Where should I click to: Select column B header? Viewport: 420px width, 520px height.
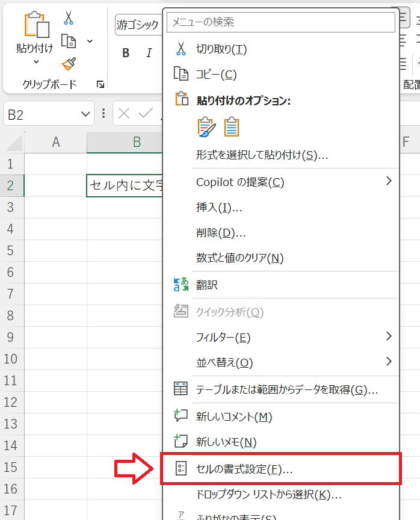tap(125, 142)
